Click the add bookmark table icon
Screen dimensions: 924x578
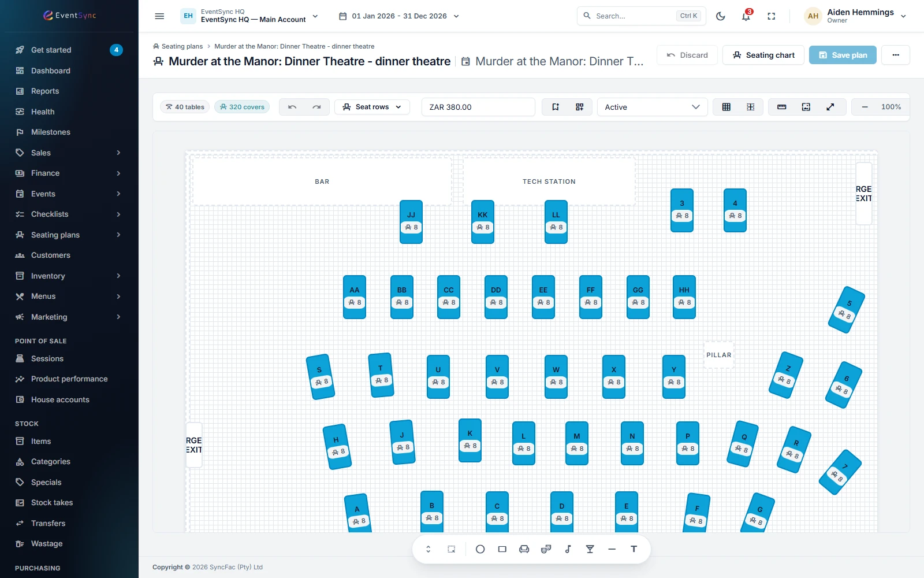(x=556, y=107)
